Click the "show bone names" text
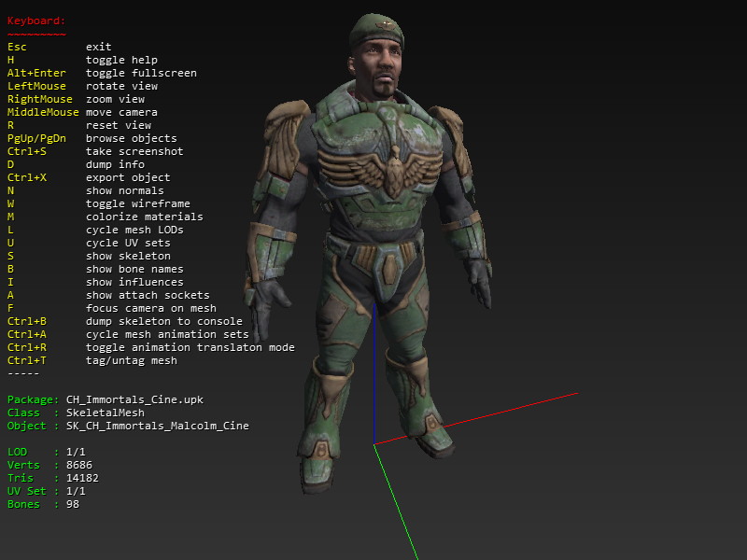This screenshot has width=747, height=560. pyautogui.click(x=134, y=269)
